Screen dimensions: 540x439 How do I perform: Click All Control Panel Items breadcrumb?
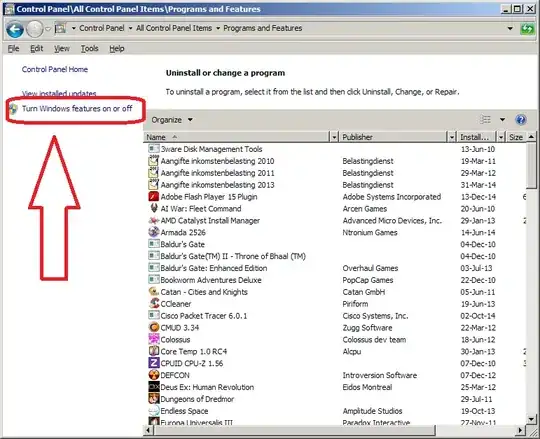point(174,28)
